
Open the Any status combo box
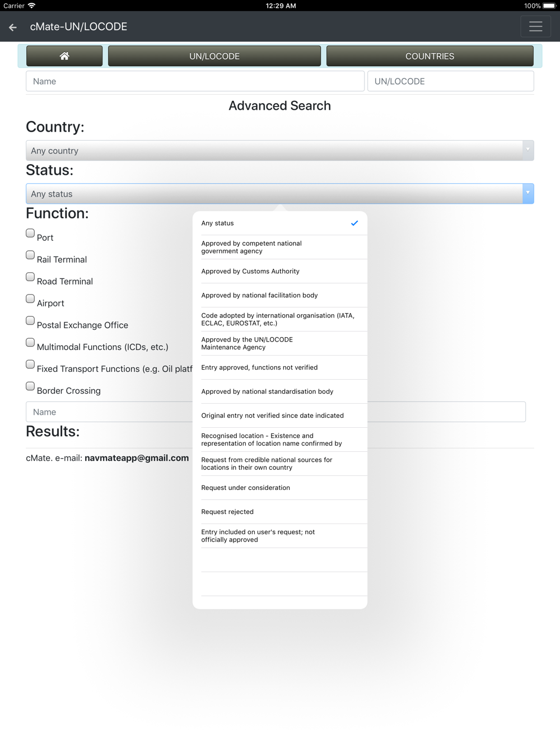point(279,194)
